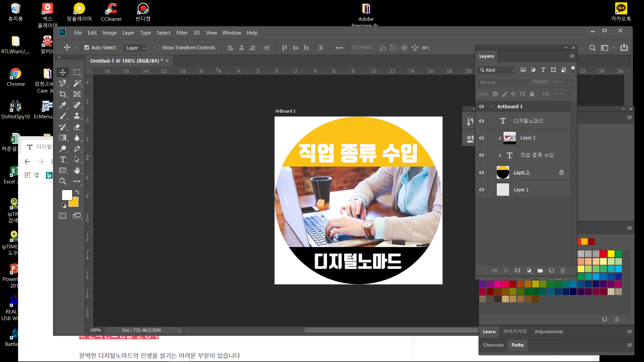This screenshot has height=362, width=644.
Task: Click the zoom level 100% field
Action: pyautogui.click(x=96, y=330)
